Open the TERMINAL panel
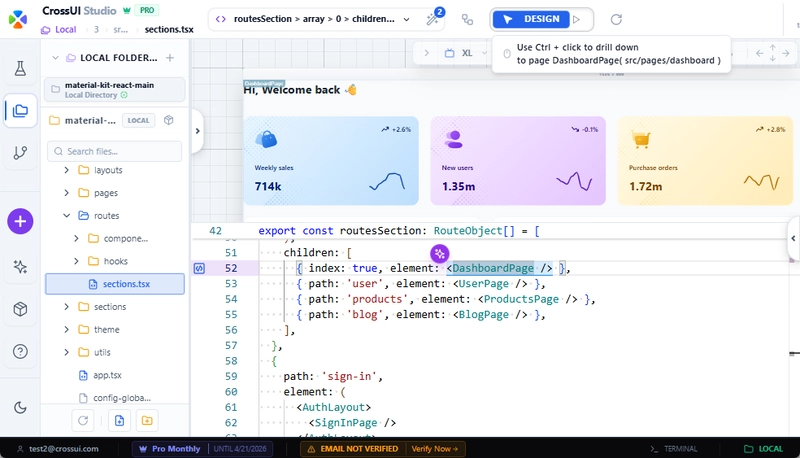Viewport: 800px width, 458px height. tap(674, 449)
